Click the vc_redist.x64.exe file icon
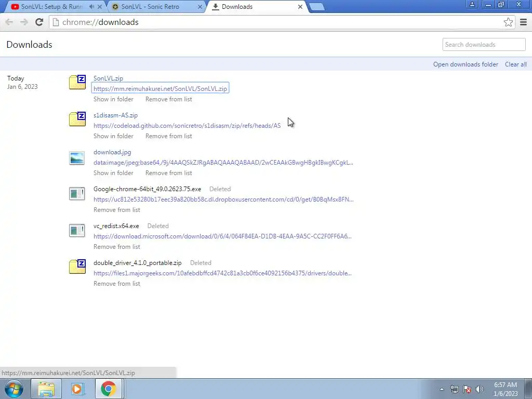The height and width of the screenshot is (399, 532). point(77,231)
